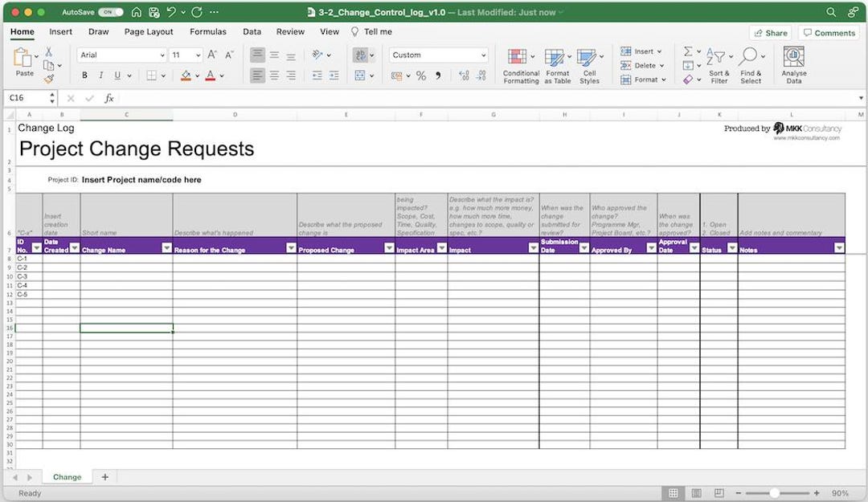The image size is (868, 502).
Task: Click the Cut scissors icon
Action: (49, 52)
